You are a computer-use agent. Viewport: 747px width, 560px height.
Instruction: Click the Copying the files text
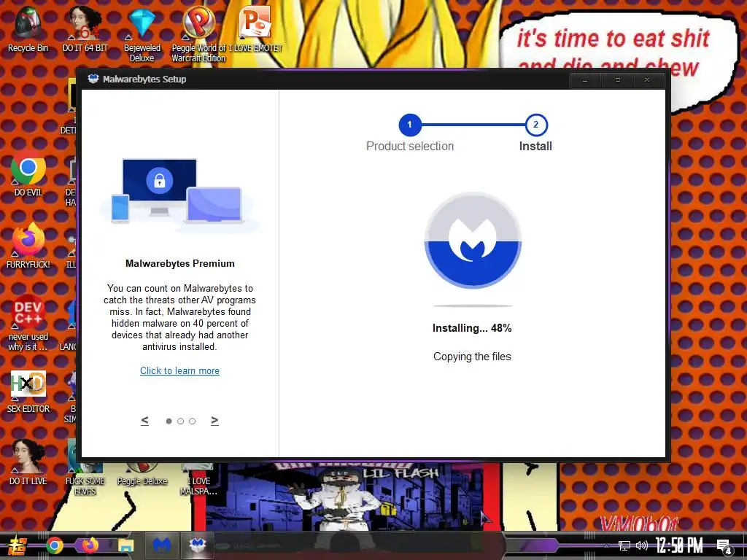(x=472, y=357)
